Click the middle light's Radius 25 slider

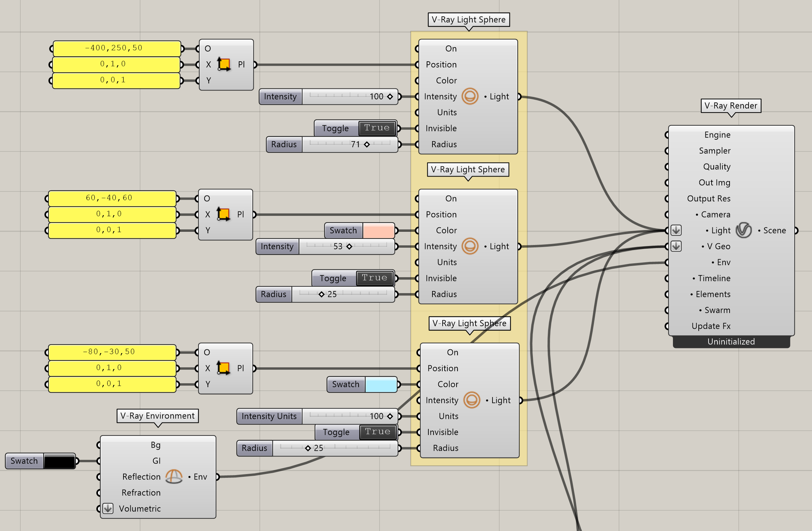coord(325,294)
